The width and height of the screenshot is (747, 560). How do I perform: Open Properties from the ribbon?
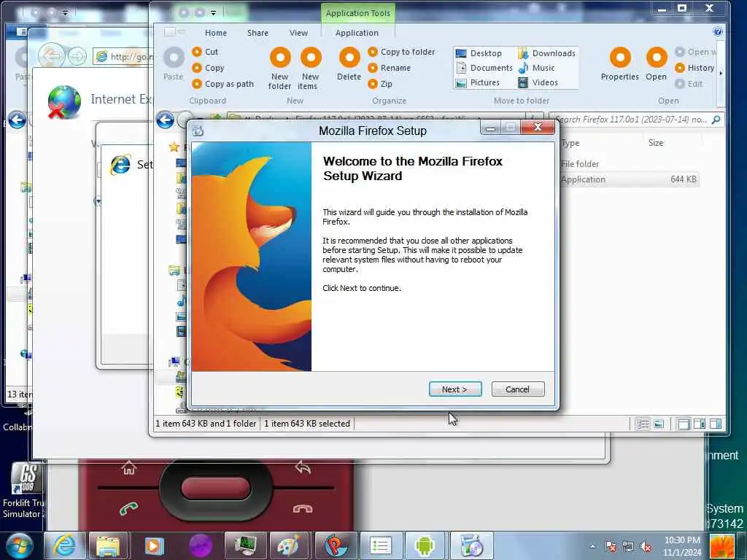click(620, 63)
